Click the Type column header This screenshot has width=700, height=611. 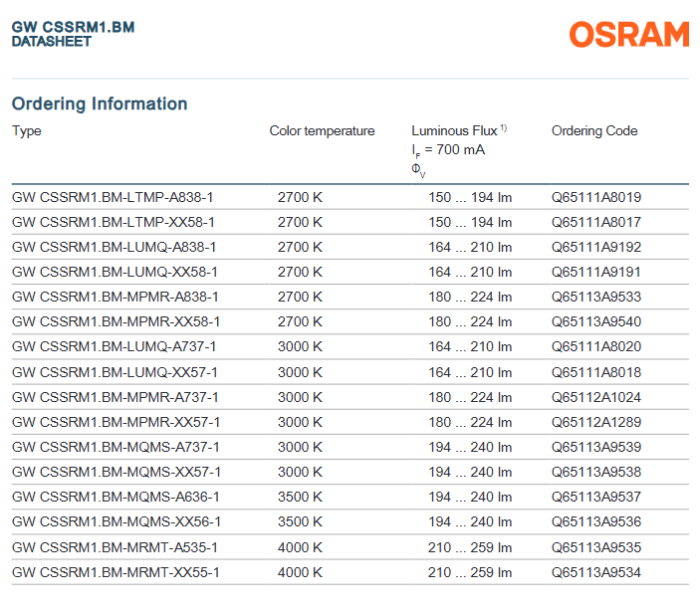pyautogui.click(x=27, y=131)
